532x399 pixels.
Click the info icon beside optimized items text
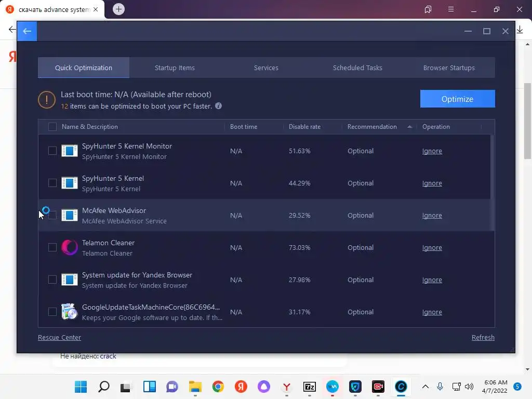click(219, 106)
